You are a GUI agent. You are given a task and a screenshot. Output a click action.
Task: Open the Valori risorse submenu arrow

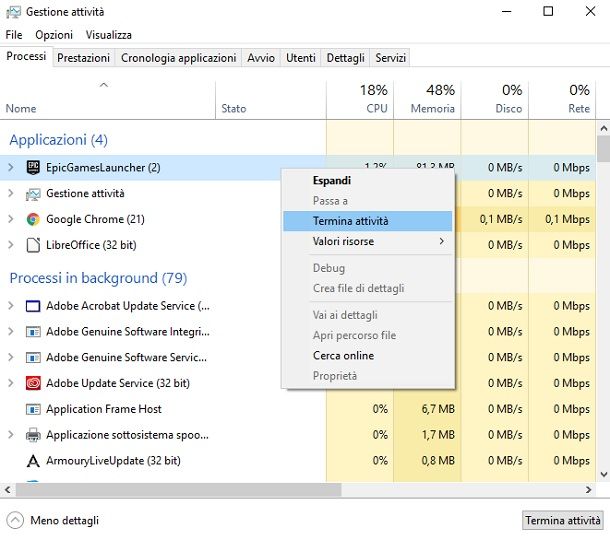[x=442, y=241]
